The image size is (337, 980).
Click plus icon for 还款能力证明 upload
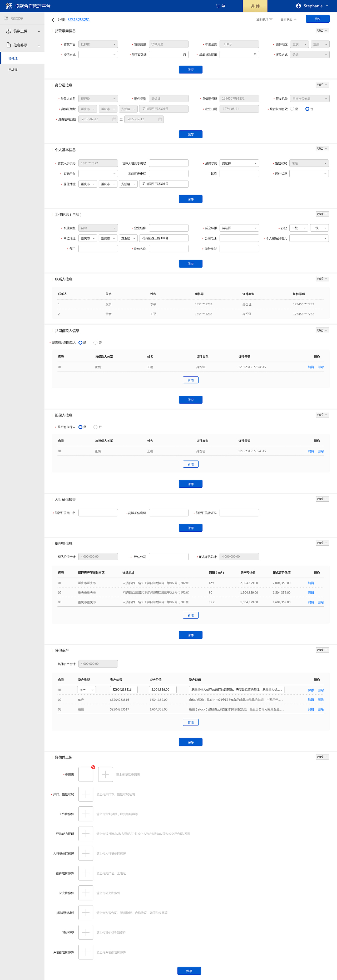point(86,834)
